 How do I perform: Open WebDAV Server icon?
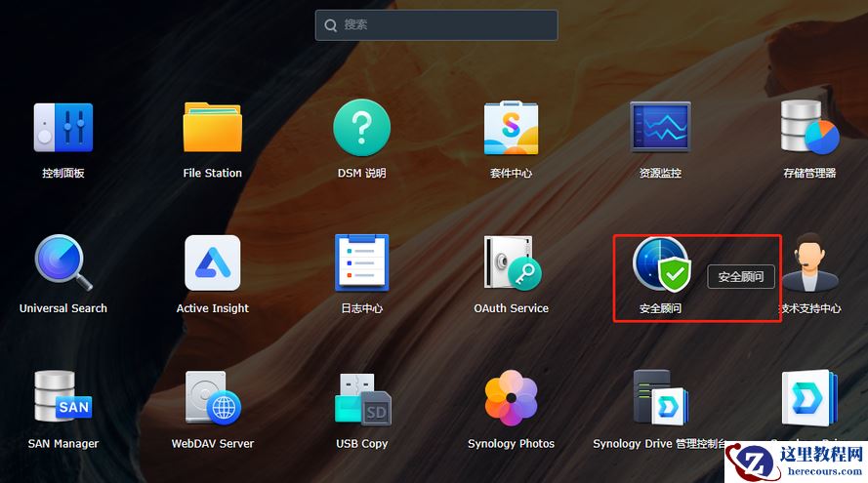213,398
